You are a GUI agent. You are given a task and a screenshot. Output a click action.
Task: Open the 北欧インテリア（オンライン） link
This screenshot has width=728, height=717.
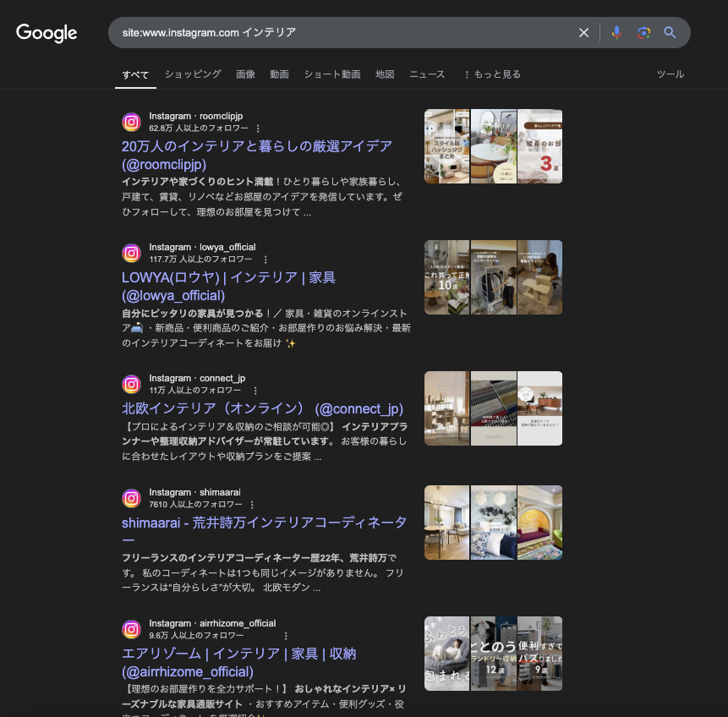[262, 408]
